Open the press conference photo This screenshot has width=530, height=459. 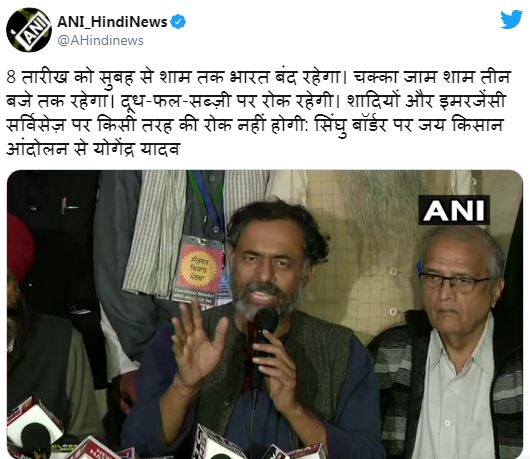[265, 314]
